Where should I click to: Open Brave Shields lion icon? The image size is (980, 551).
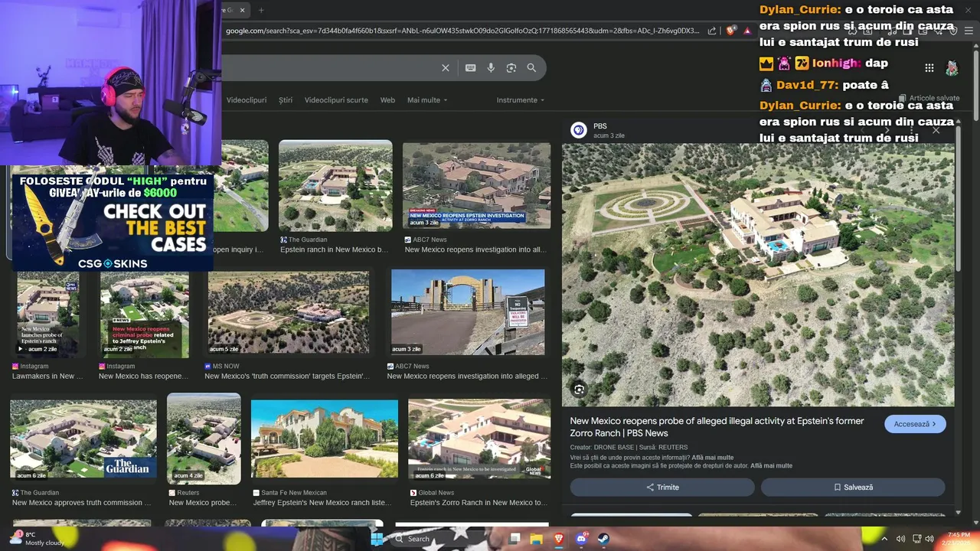[731, 31]
